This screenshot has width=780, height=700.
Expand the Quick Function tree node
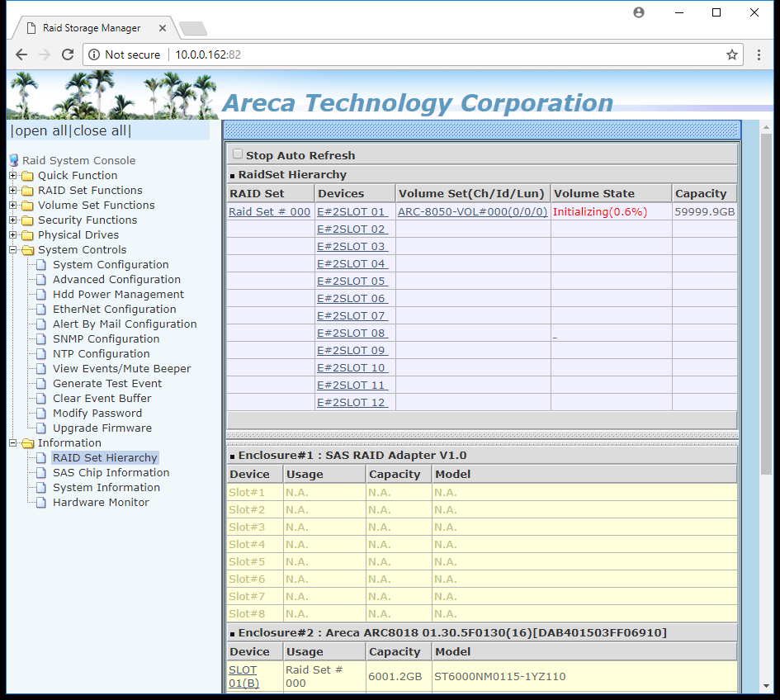[x=13, y=176]
